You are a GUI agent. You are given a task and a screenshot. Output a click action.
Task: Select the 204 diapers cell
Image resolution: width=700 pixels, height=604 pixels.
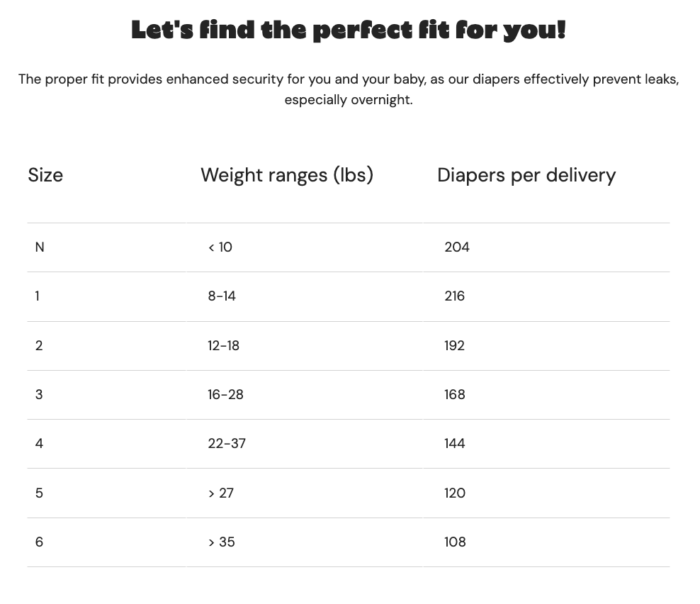(x=457, y=247)
